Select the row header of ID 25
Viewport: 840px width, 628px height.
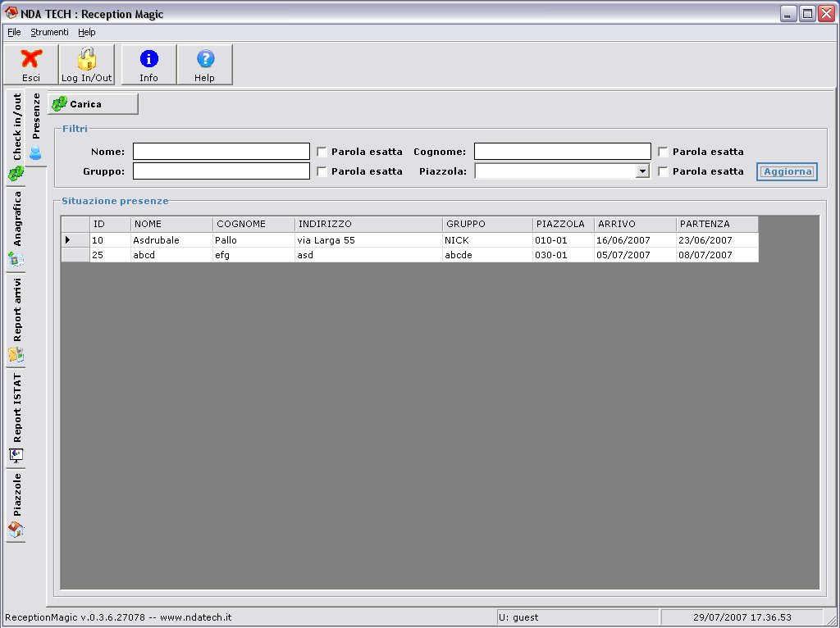[x=75, y=255]
